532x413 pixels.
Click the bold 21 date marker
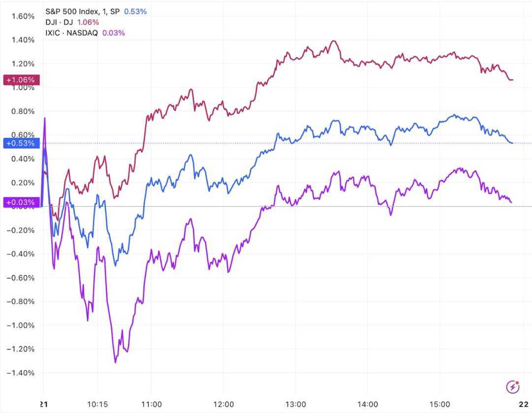(43, 403)
